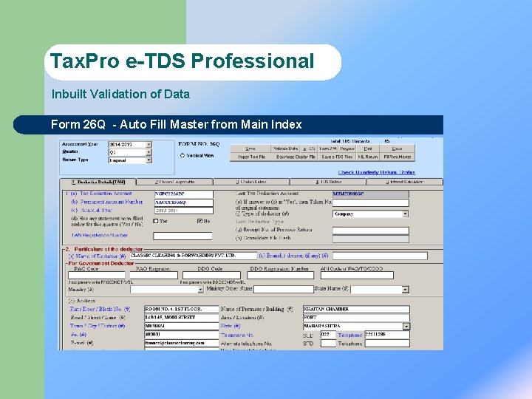Check the Yes box for earlier statement filed
The width and height of the screenshot is (532, 399).
point(156,221)
